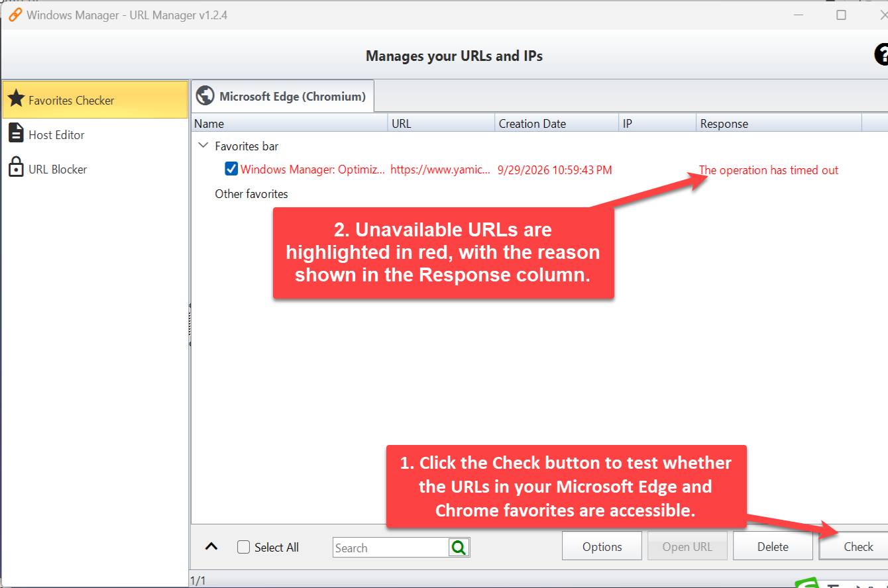The image size is (888, 588).
Task: Select the Microsoft Edge (Chromium) tab
Action: point(283,96)
